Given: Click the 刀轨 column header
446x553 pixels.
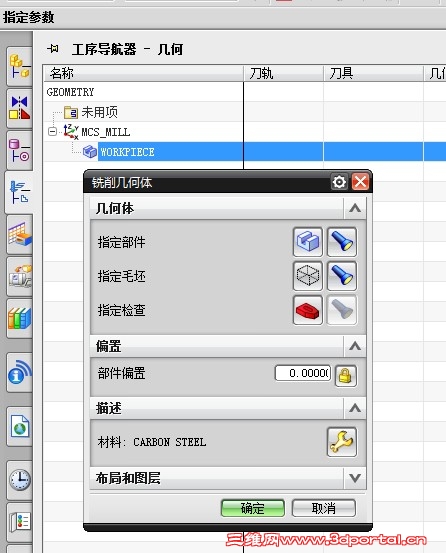Looking at the screenshot, I should [283, 73].
